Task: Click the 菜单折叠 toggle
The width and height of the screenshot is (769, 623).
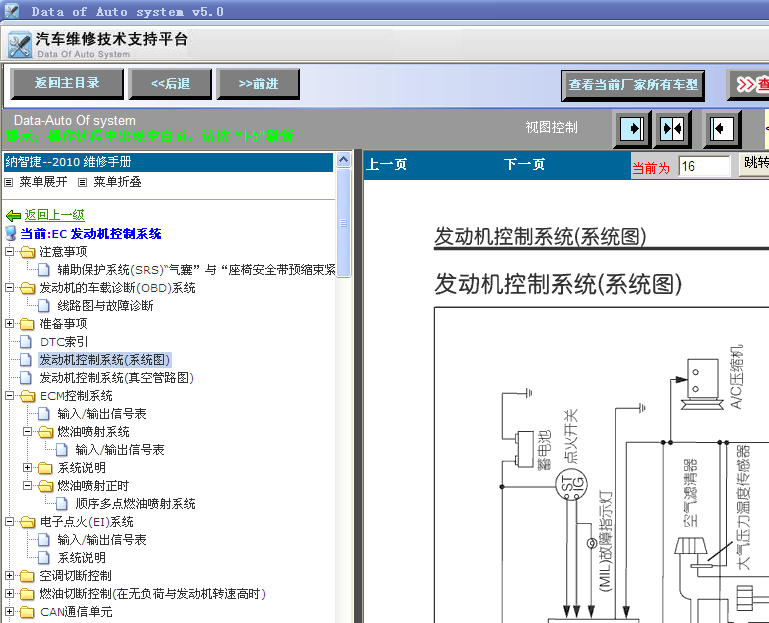Action: 109,182
